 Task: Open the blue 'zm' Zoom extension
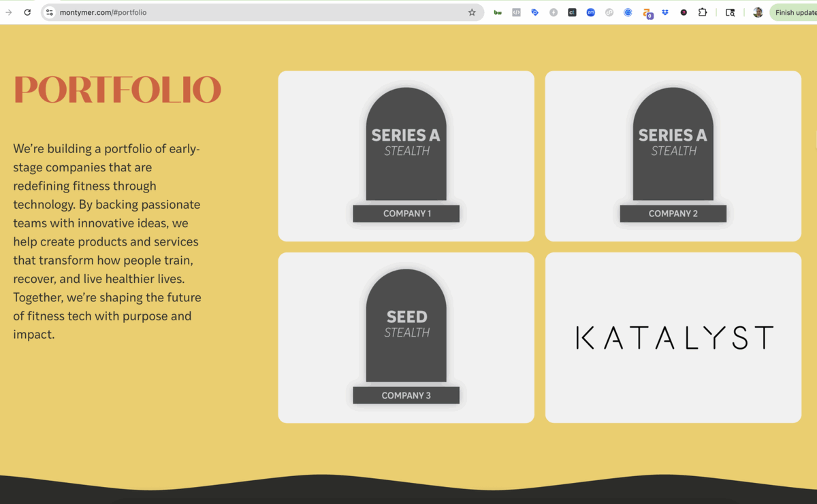tap(590, 12)
